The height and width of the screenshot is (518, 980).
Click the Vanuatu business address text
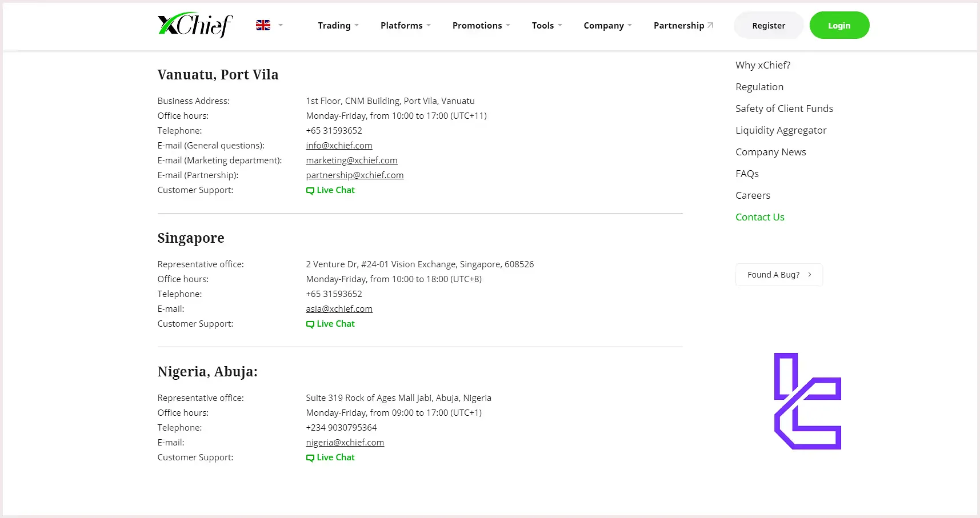click(x=390, y=101)
